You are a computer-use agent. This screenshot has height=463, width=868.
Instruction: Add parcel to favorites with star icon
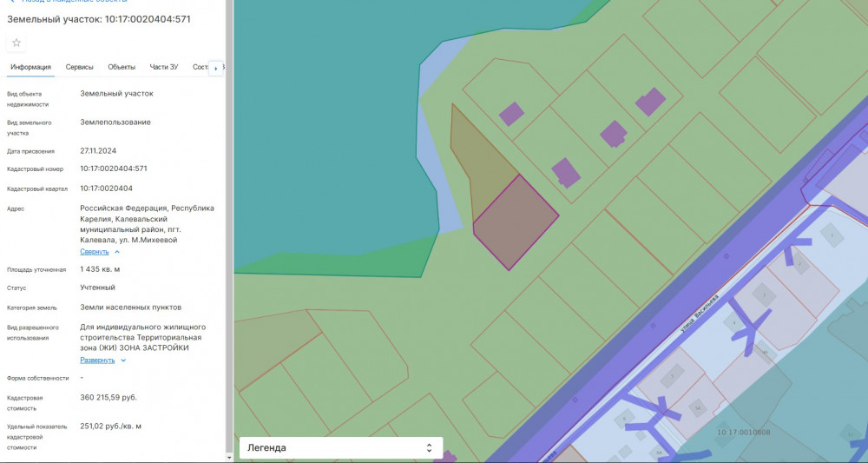click(16, 43)
